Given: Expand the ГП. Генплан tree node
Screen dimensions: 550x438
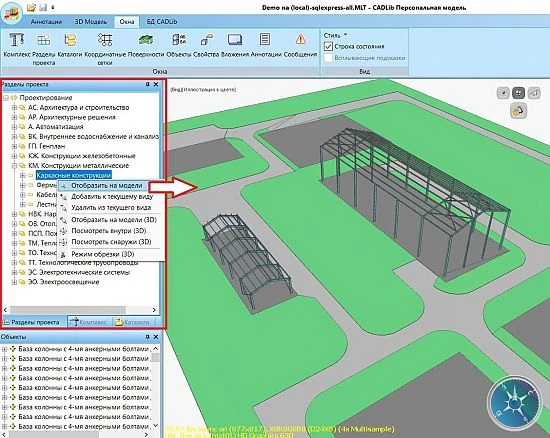Looking at the screenshot, I should pos(14,146).
